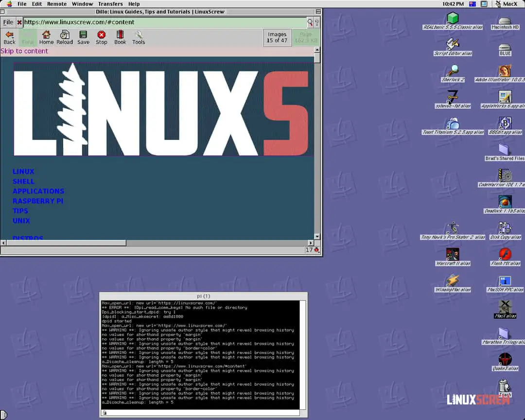Open the Transfers menu
The width and height of the screenshot is (525, 420).
coord(110,4)
